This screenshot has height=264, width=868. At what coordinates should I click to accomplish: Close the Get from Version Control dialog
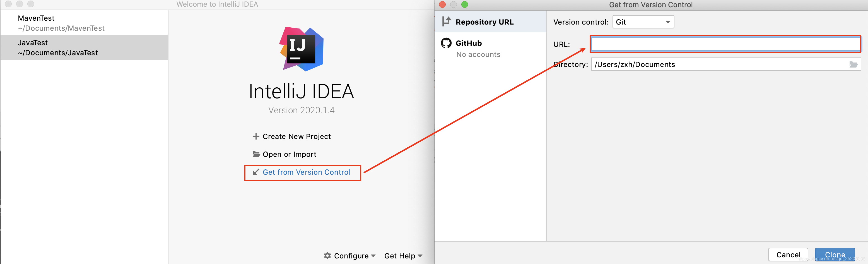click(442, 4)
